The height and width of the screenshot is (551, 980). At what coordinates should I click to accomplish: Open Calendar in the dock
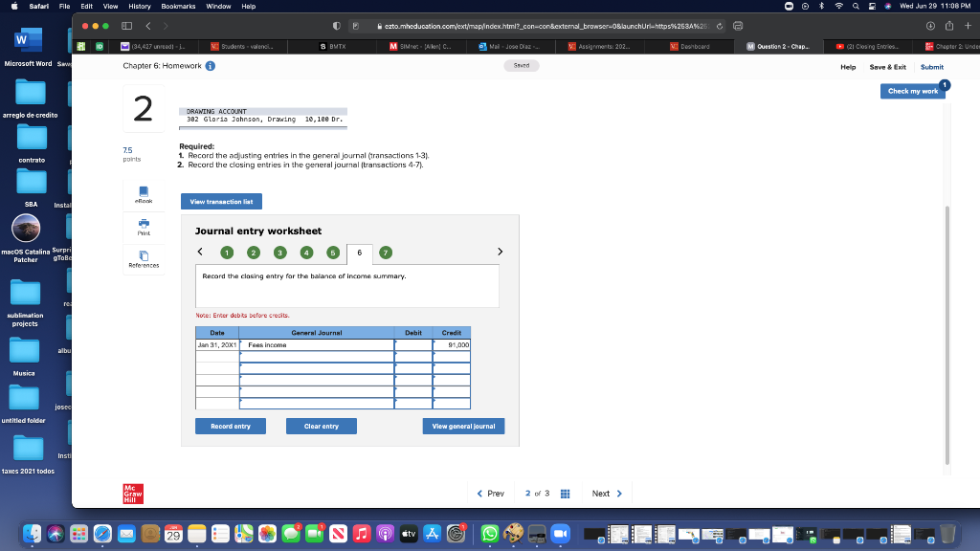point(173,534)
